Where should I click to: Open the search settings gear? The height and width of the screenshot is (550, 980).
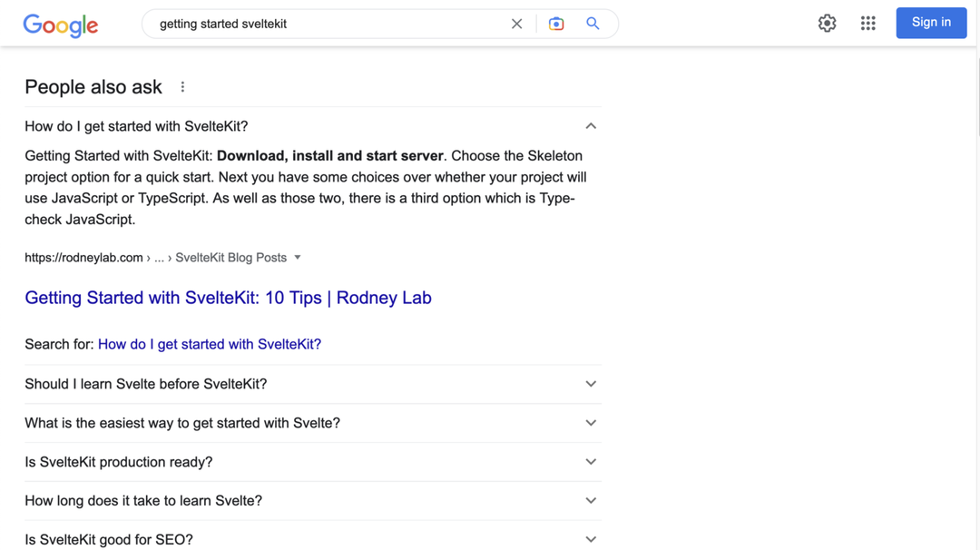pos(827,23)
